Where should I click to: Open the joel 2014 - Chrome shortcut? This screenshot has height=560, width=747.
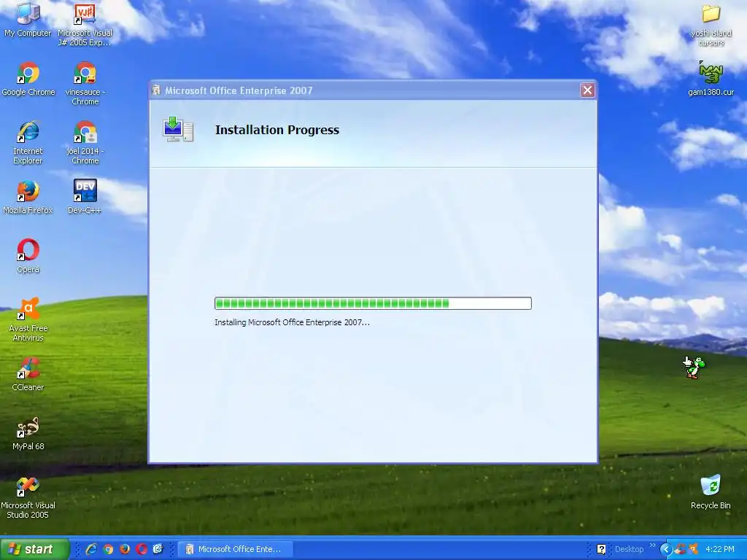(x=85, y=142)
